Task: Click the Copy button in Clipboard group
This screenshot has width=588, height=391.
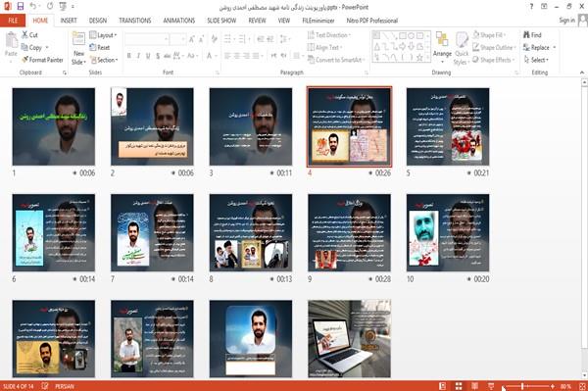Action: (x=31, y=47)
